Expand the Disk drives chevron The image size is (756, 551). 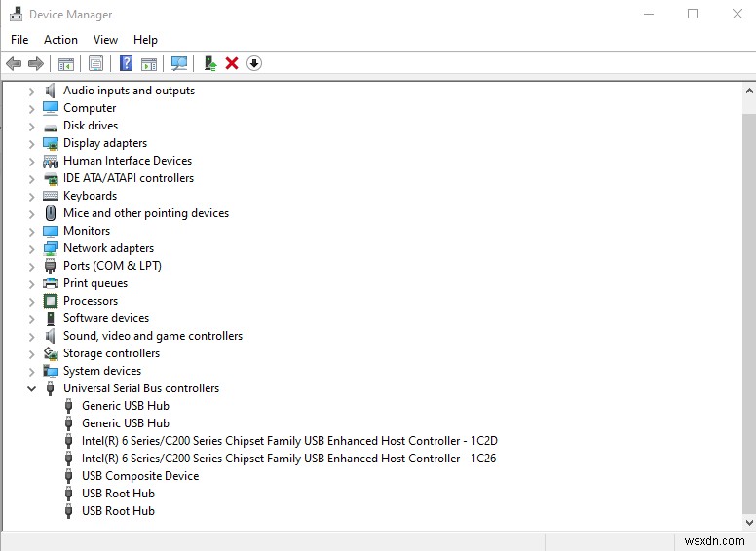pyautogui.click(x=31, y=127)
